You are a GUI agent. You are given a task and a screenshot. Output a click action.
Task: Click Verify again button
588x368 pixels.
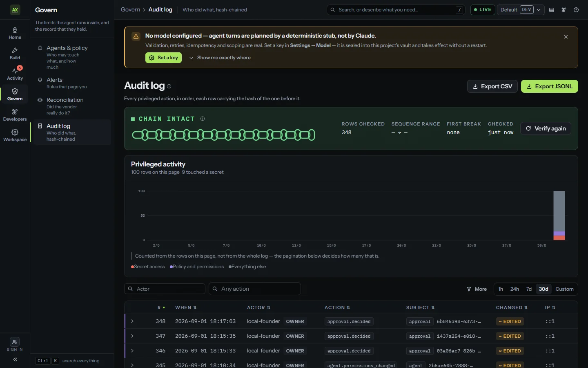(546, 128)
